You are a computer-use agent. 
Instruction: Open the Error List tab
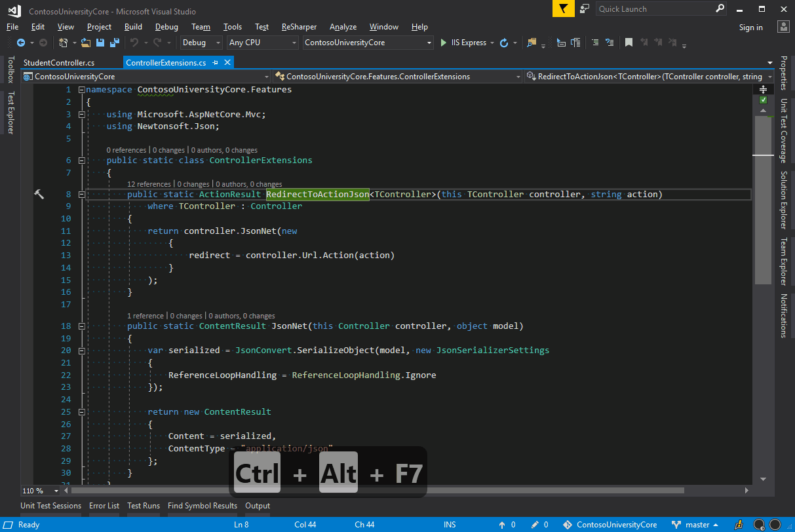click(x=104, y=506)
